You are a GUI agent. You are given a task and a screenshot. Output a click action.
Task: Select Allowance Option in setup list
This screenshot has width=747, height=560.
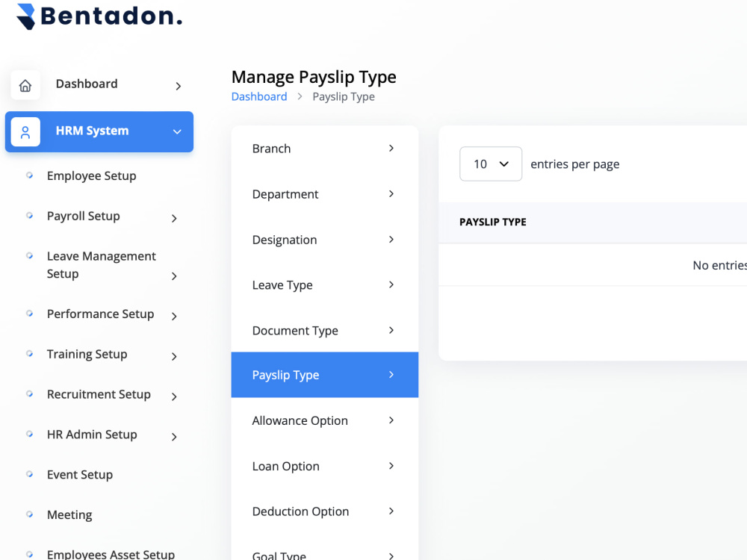click(325, 420)
